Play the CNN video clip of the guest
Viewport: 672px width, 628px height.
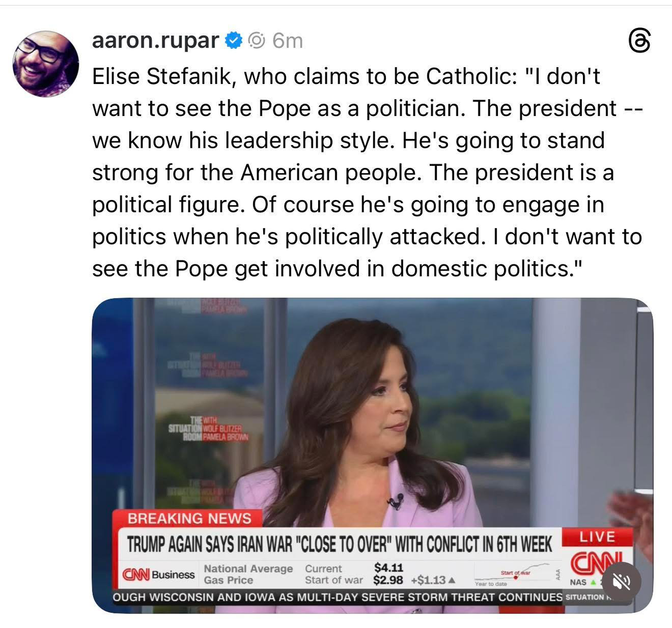(372, 455)
